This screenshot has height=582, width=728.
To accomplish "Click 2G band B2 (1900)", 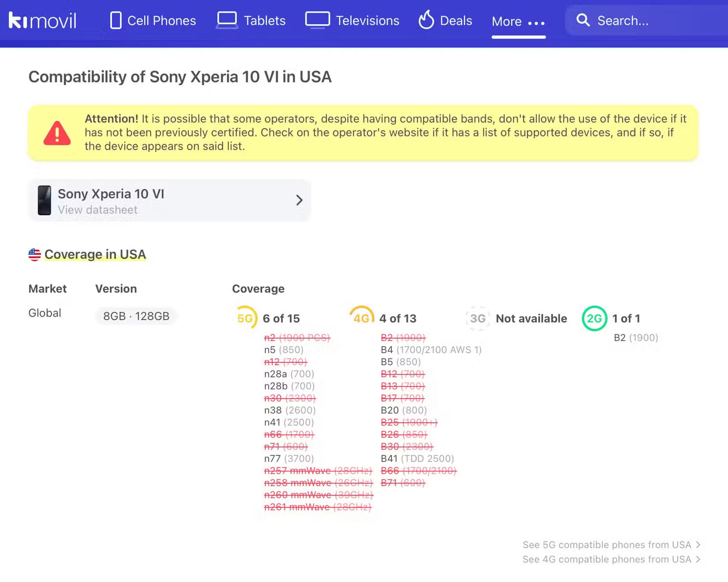I will pyautogui.click(x=636, y=338).
